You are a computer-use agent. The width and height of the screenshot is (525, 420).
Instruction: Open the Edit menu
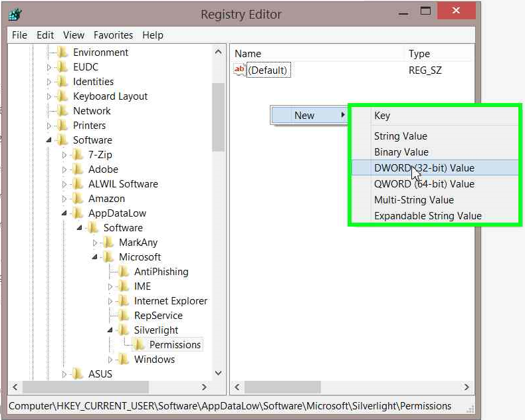tap(45, 35)
